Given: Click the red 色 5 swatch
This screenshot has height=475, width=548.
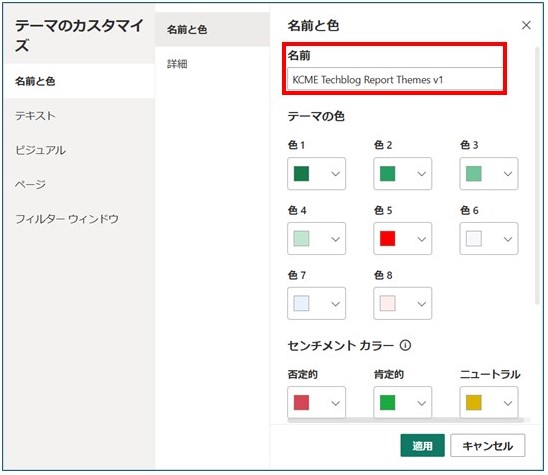Looking at the screenshot, I should tap(388, 239).
